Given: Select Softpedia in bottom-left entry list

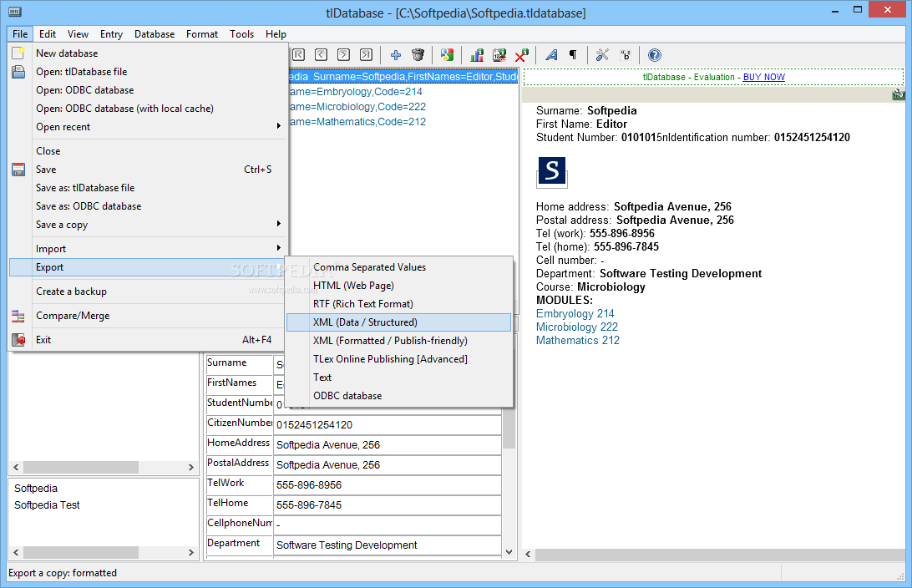Looking at the screenshot, I should [x=36, y=489].
